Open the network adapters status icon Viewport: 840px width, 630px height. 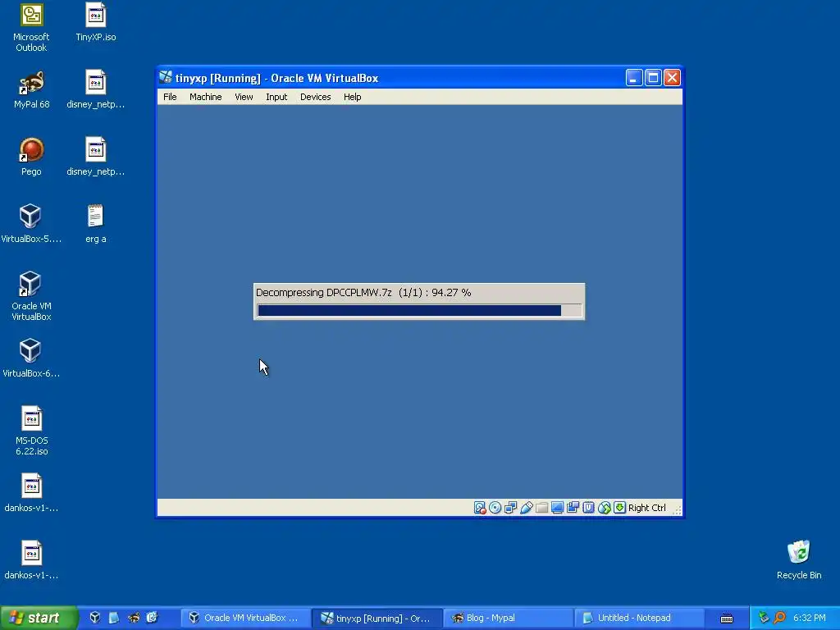[x=510, y=508]
